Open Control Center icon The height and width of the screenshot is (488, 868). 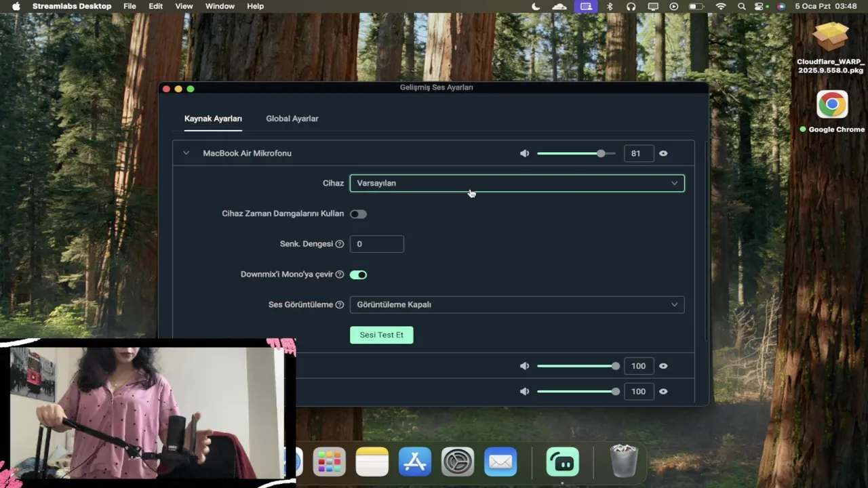coord(759,6)
